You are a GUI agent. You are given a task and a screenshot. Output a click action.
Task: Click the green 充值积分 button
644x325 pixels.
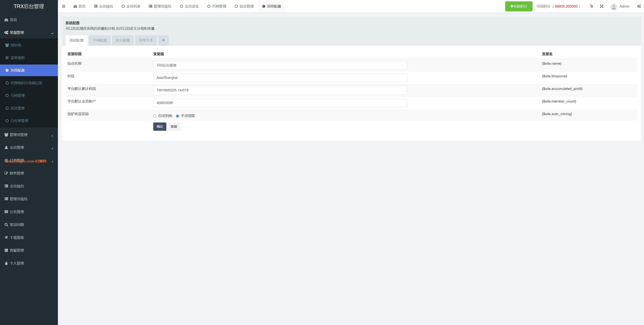click(518, 6)
